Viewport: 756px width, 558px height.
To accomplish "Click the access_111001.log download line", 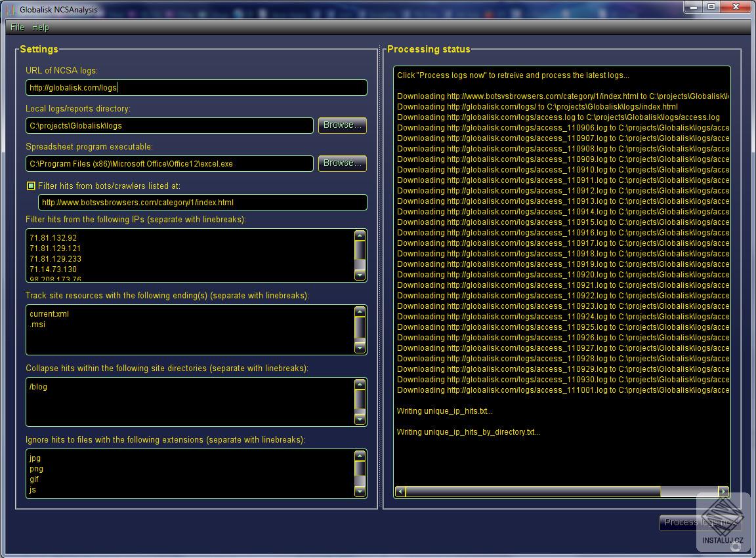I will (x=563, y=390).
